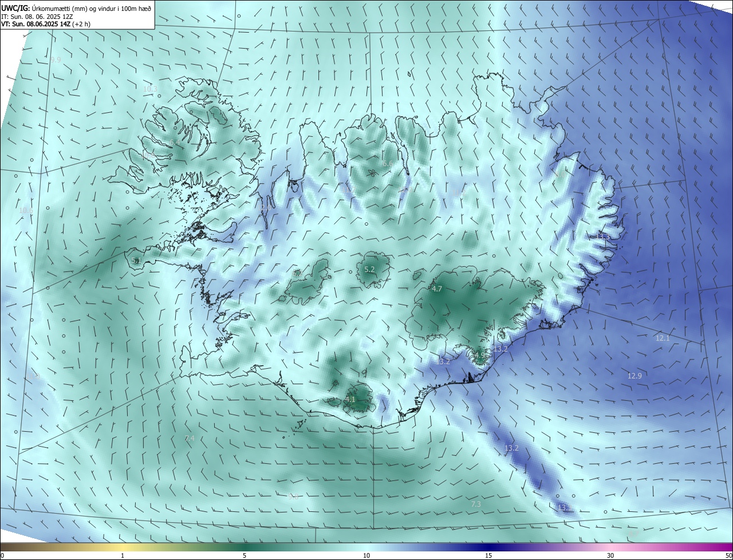Image resolution: width=733 pixels, height=560 pixels.
Task: Click the '10' tick on the color scale
Action: 366,555
